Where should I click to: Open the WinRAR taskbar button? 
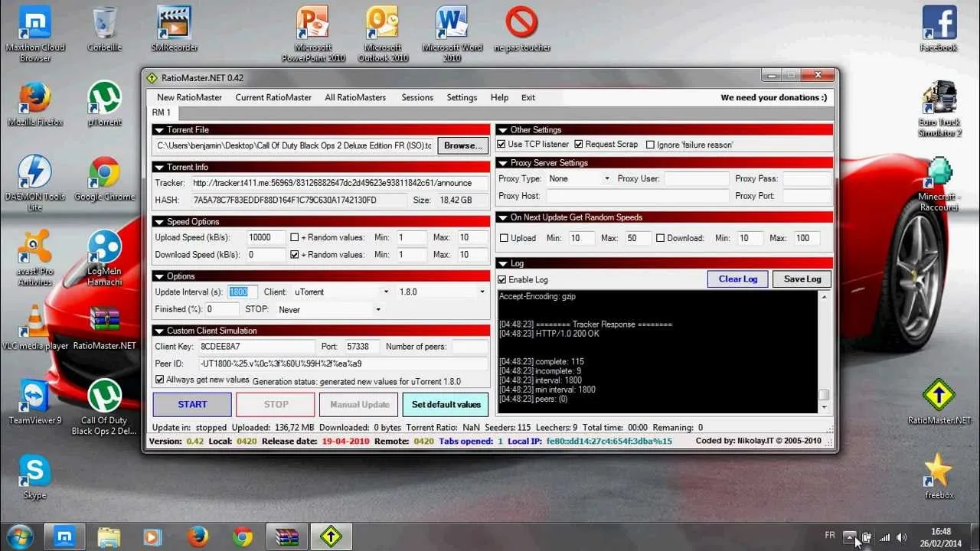pos(286,536)
